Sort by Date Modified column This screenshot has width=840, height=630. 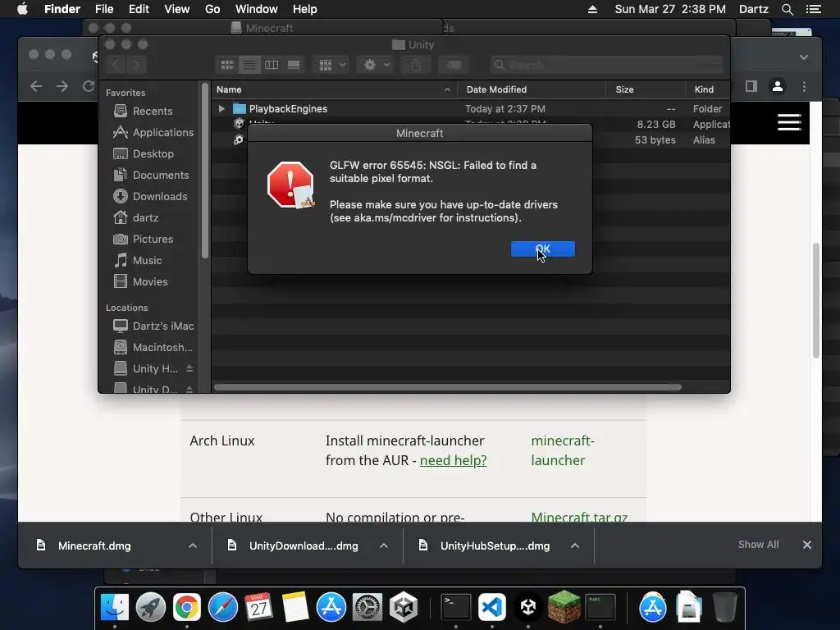click(532, 89)
